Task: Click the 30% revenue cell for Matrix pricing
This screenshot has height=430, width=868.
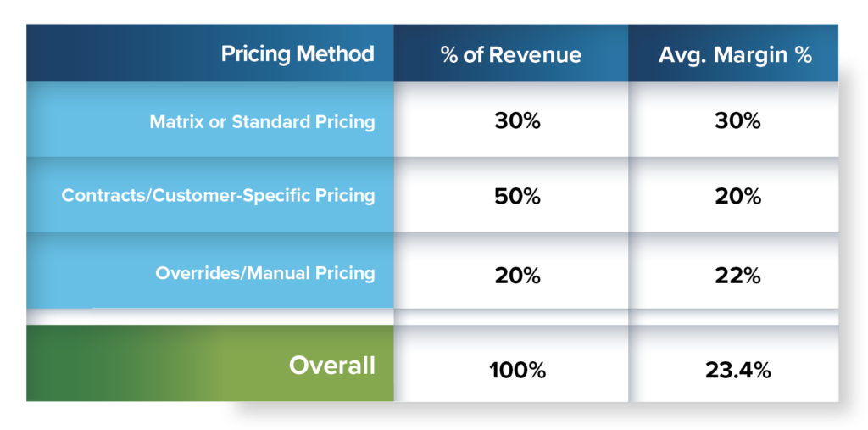Action: click(511, 120)
